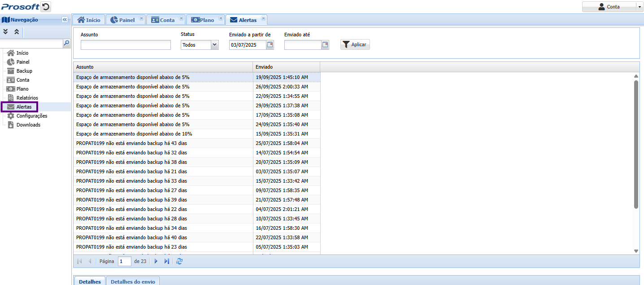The image size is (644, 285).
Task: Select 'PROPAT0199 não está enviando backup há 43 dias'
Action: pyautogui.click(x=197, y=143)
